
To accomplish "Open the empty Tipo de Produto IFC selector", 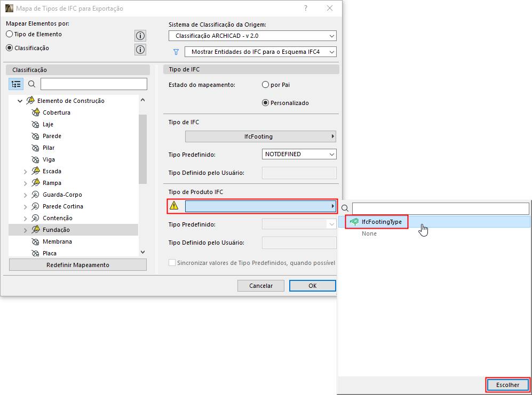I will (260, 206).
